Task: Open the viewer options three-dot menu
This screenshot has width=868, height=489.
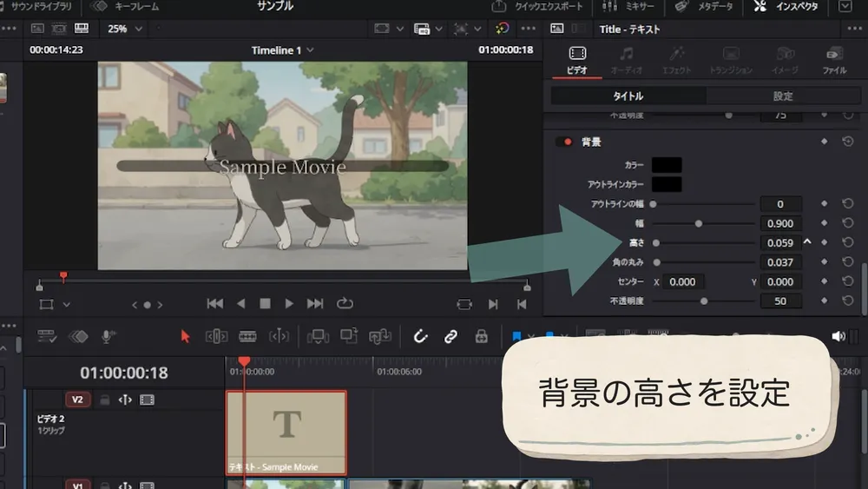Action: click(528, 29)
